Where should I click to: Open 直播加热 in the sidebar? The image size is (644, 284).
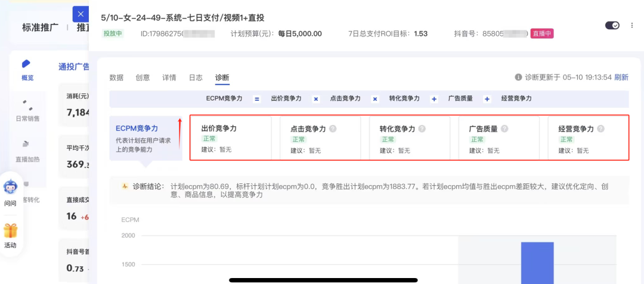(27, 144)
